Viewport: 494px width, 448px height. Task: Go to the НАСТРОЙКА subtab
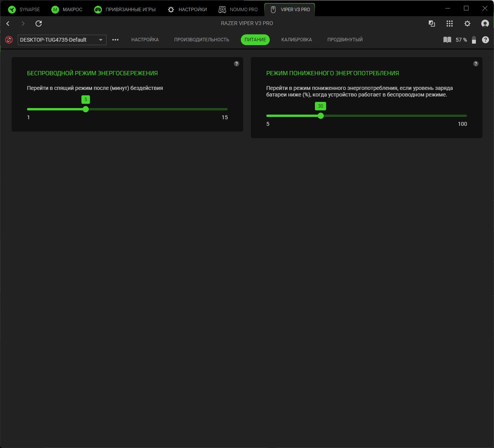[x=145, y=40]
